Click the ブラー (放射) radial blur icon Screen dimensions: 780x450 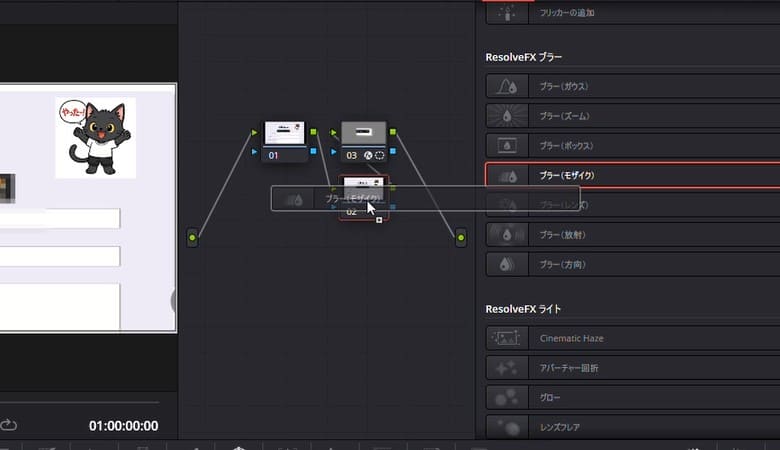pyautogui.click(x=507, y=235)
